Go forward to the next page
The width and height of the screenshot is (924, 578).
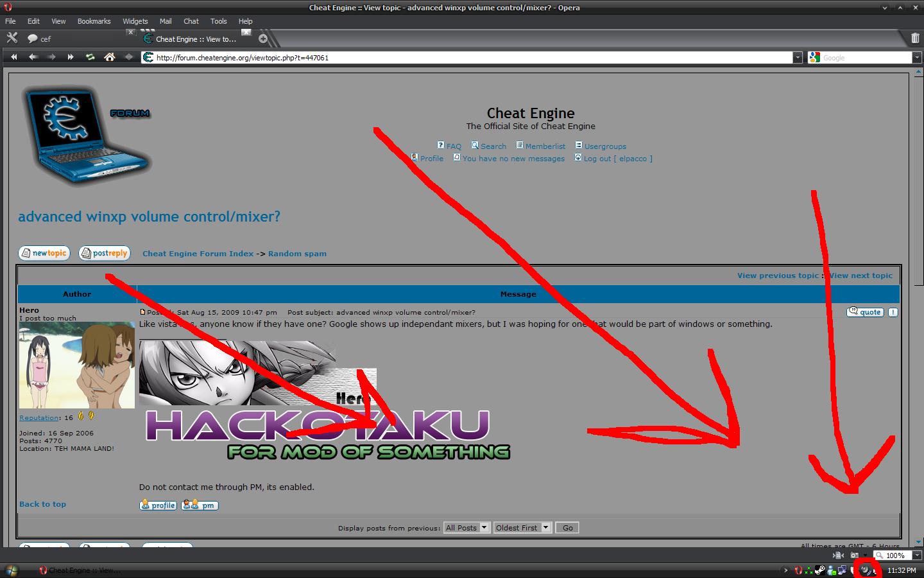coord(51,57)
